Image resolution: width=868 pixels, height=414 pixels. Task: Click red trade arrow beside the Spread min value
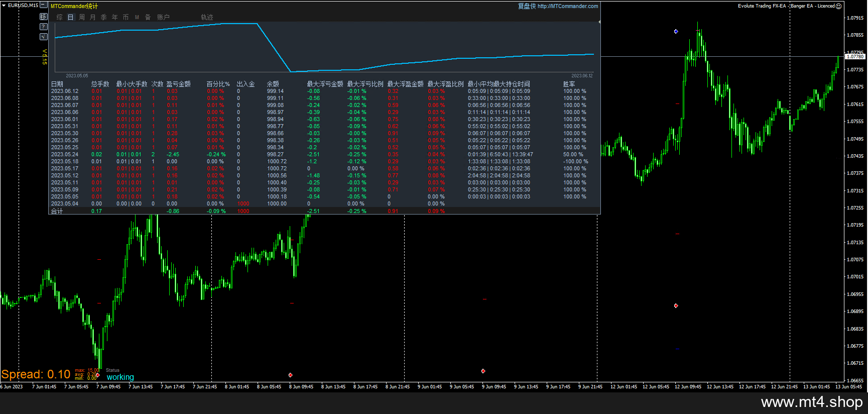point(98,375)
